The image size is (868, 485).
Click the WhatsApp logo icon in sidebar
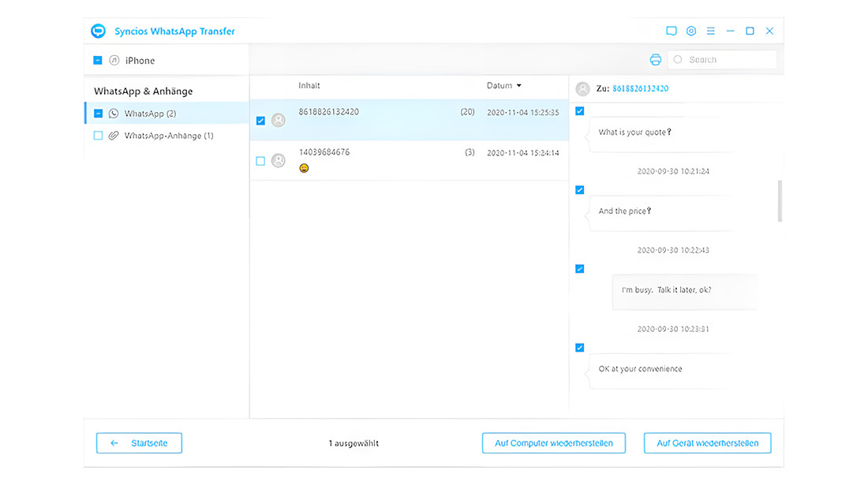point(114,114)
